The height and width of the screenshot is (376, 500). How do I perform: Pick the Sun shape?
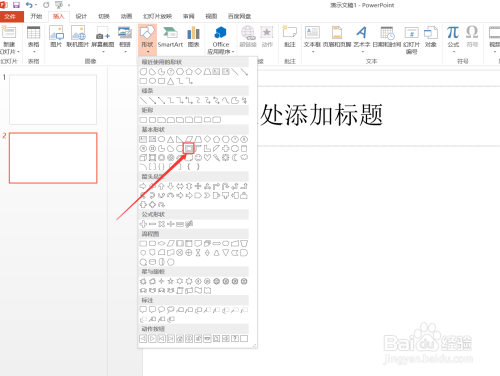pyautogui.click(x=226, y=157)
